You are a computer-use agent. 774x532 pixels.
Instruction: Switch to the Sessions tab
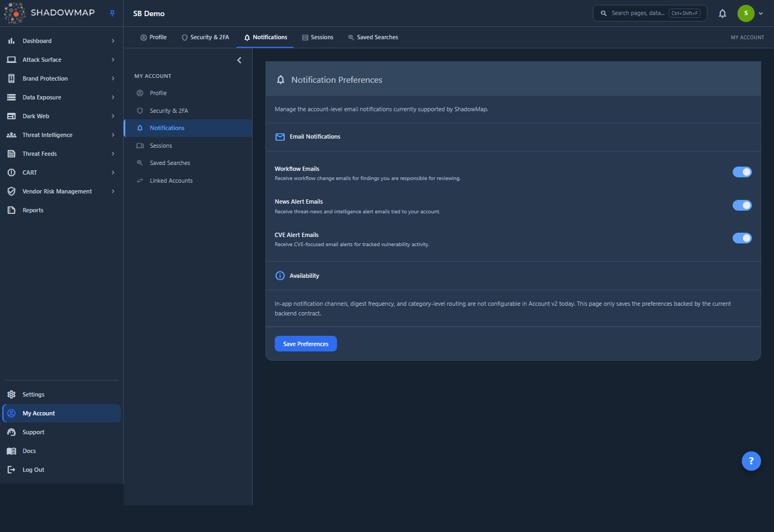click(318, 37)
